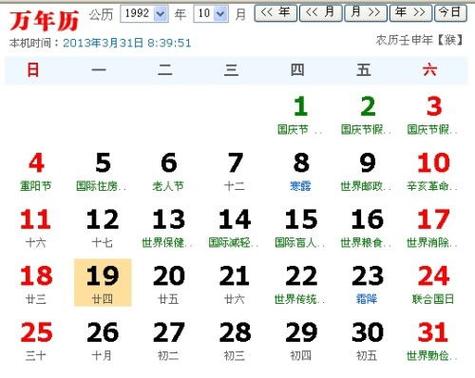
Task: Click the Tuesday 二 column header
Action: click(x=165, y=70)
